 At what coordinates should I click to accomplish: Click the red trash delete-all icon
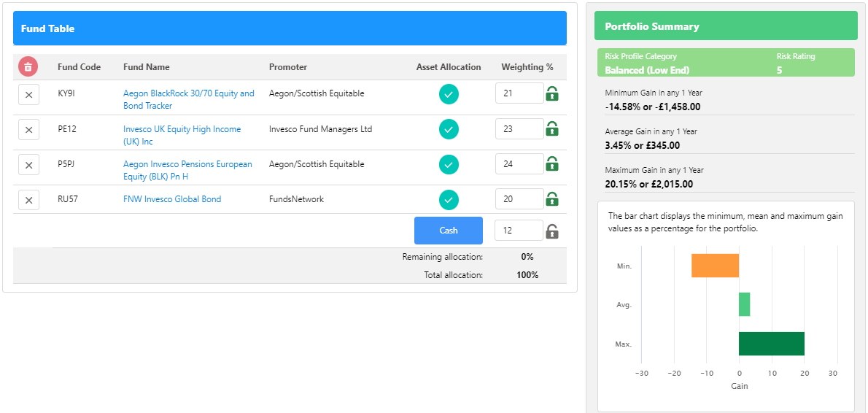[x=28, y=67]
